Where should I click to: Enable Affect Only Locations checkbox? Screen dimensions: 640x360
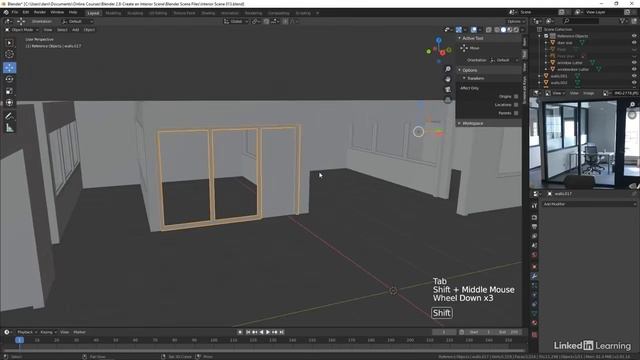tap(516, 105)
